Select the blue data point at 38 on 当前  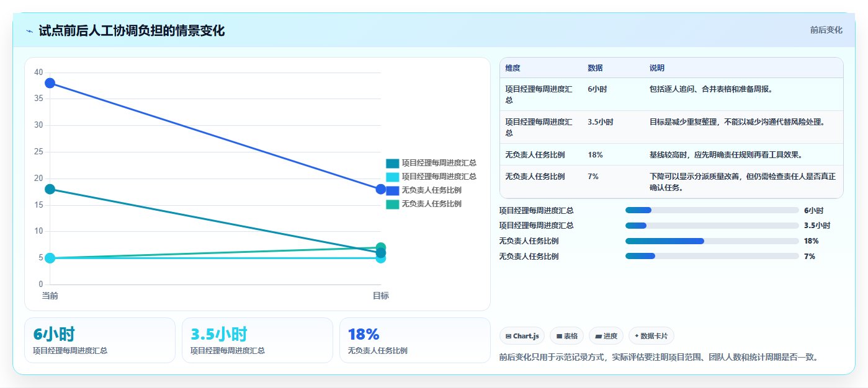pyautogui.click(x=50, y=83)
